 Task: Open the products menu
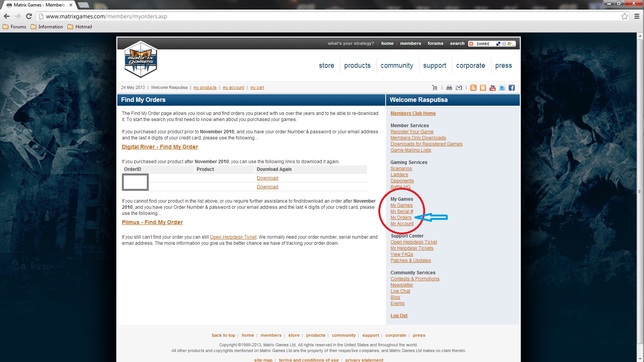(x=357, y=66)
